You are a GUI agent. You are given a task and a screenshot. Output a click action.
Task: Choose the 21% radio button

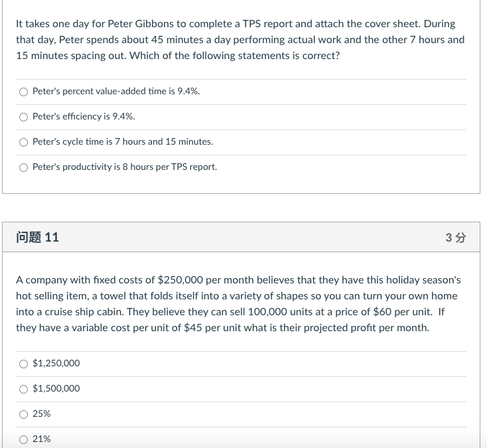[x=24, y=439]
